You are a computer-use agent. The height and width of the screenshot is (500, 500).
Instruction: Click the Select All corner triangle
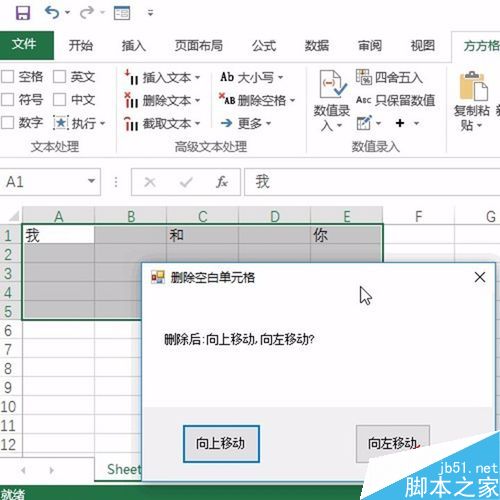pyautogui.click(x=13, y=217)
